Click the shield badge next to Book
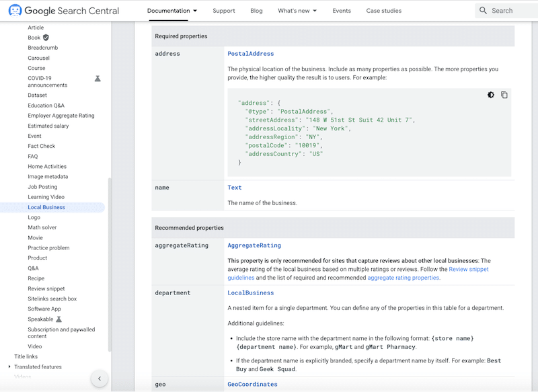Viewport: 538px width, 392px height. pyautogui.click(x=46, y=38)
